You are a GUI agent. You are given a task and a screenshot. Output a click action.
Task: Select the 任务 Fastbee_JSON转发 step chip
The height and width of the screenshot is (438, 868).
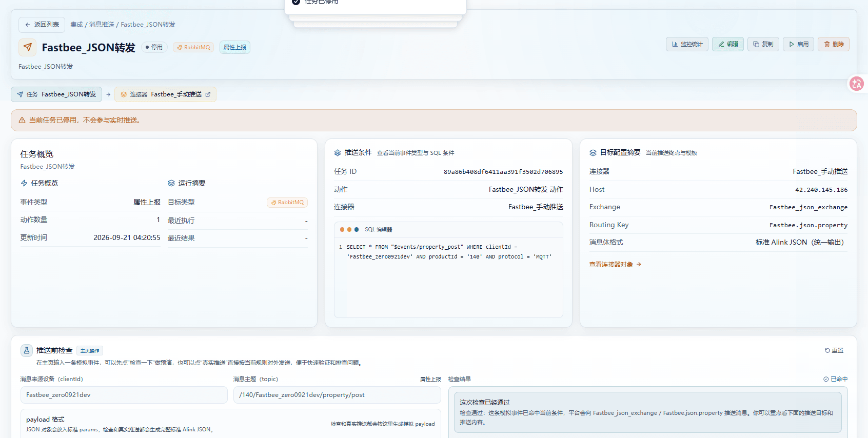[56, 94]
